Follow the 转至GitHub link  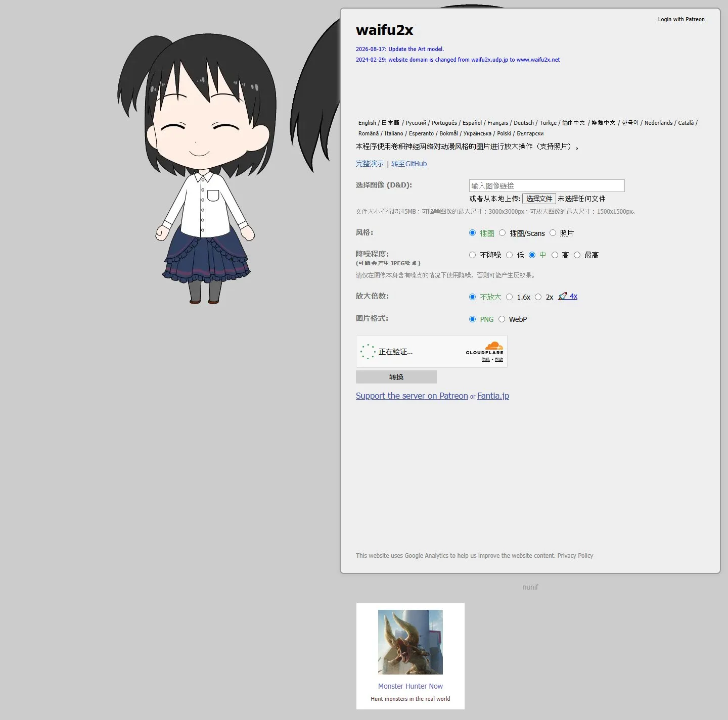[409, 164]
